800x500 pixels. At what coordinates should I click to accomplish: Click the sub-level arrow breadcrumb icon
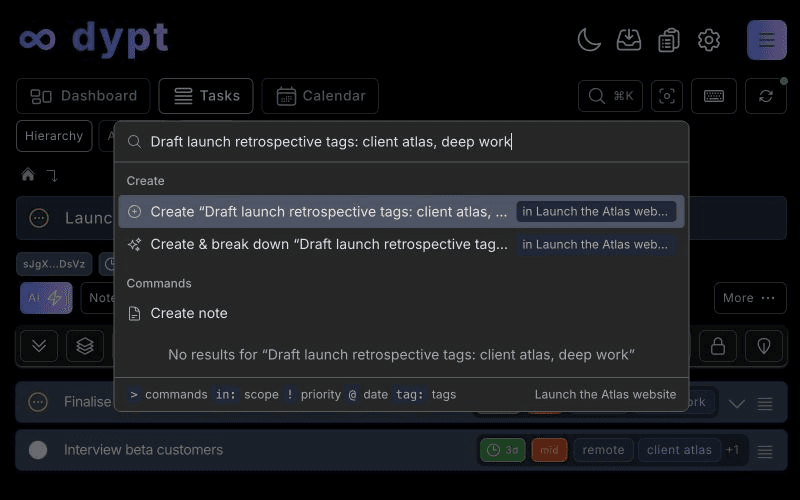(52, 176)
